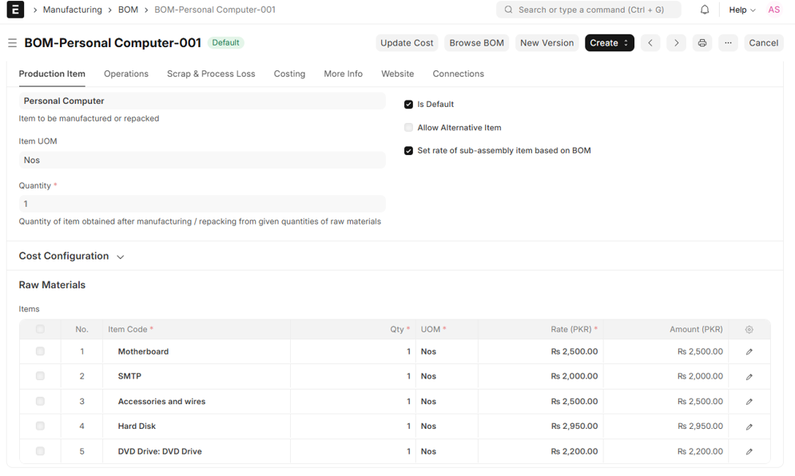Open the Costing tab
The height and width of the screenshot is (476, 795).
point(289,74)
